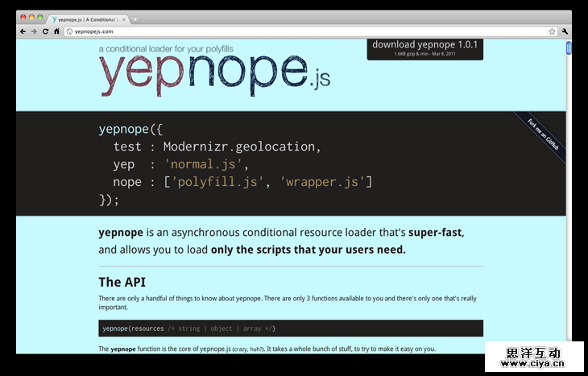The image size is (588, 376).
Task: Download yepnope 1.0.1 button
Action: click(424, 49)
